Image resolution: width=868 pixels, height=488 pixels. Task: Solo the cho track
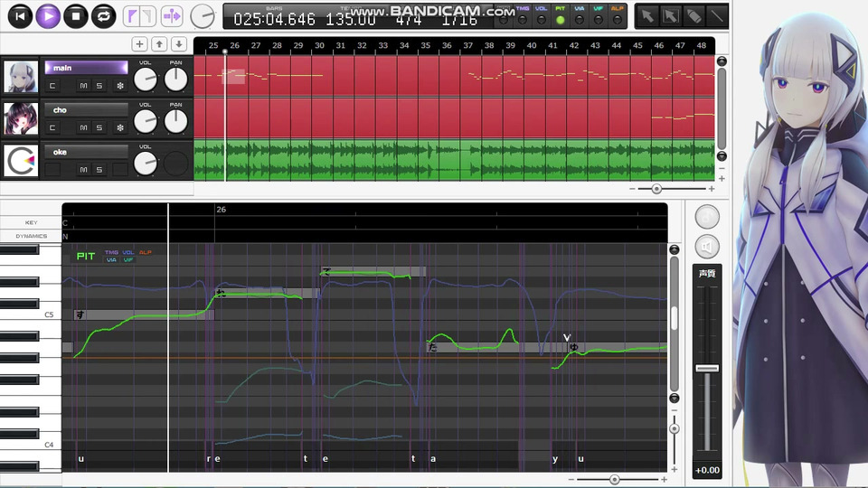point(99,127)
